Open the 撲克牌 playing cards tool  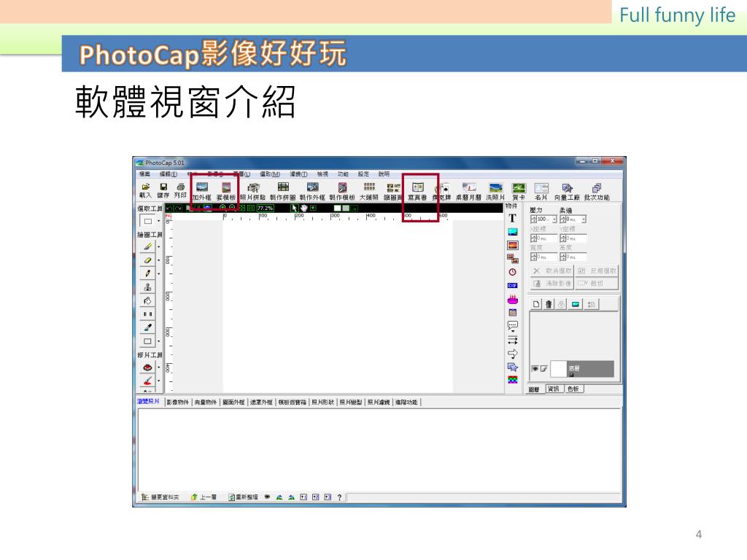(441, 192)
